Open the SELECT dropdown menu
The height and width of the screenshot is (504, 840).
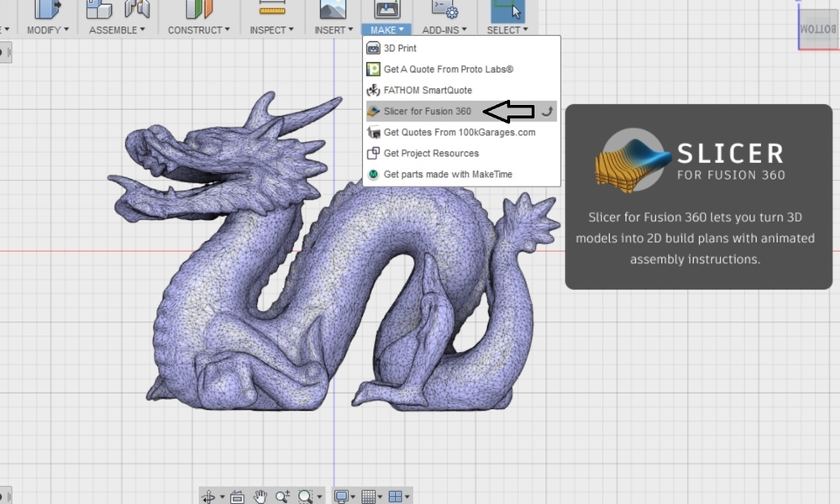(x=507, y=30)
